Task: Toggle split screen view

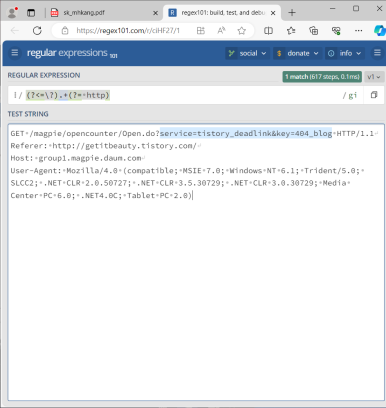Action: [x=268, y=31]
